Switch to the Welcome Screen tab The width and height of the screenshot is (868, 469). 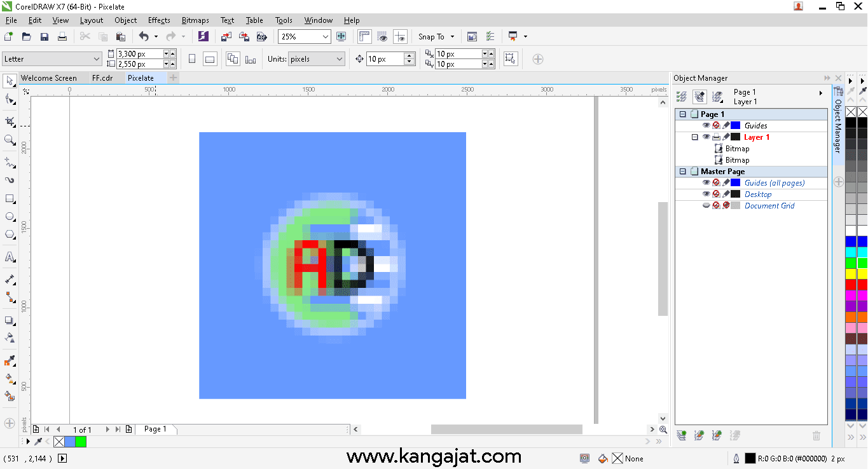(x=49, y=78)
